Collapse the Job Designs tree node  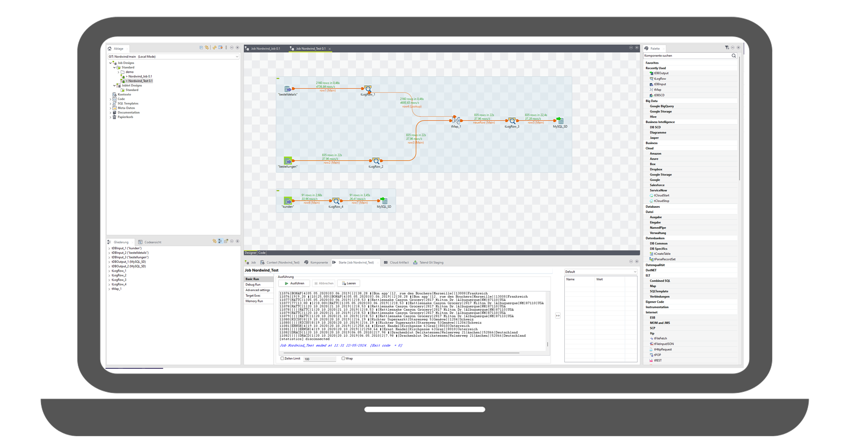coord(110,63)
